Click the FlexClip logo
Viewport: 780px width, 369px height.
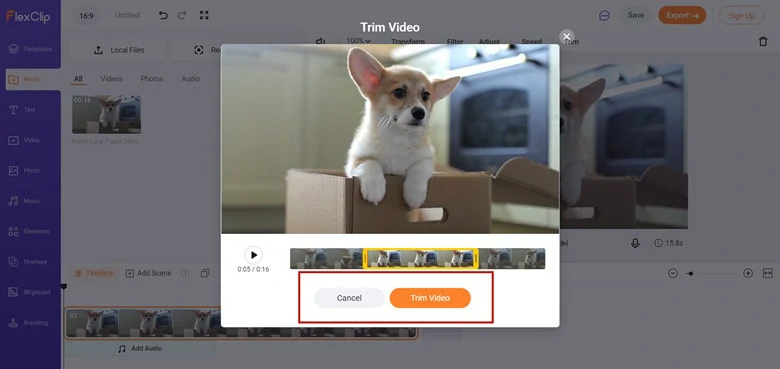pos(28,16)
